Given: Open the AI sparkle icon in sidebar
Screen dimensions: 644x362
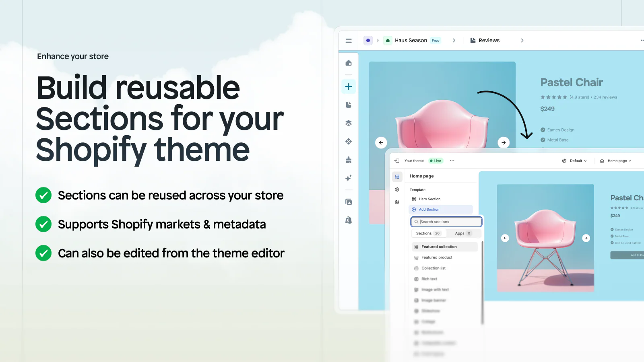Looking at the screenshot, I should coord(349,178).
